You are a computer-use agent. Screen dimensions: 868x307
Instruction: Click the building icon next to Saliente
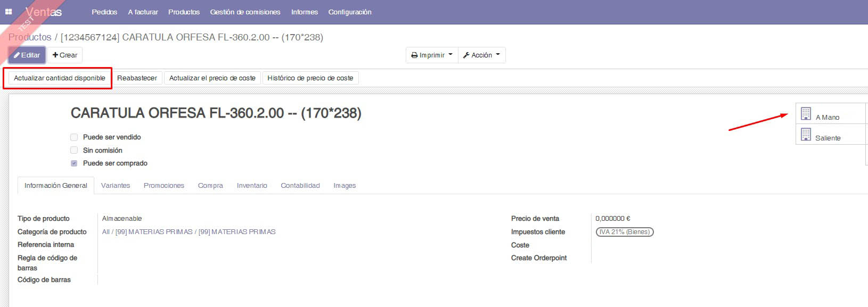(x=806, y=134)
